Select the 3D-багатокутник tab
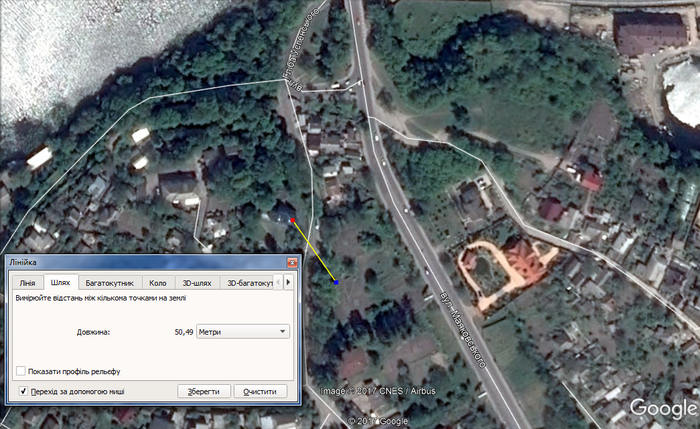 [x=247, y=283]
